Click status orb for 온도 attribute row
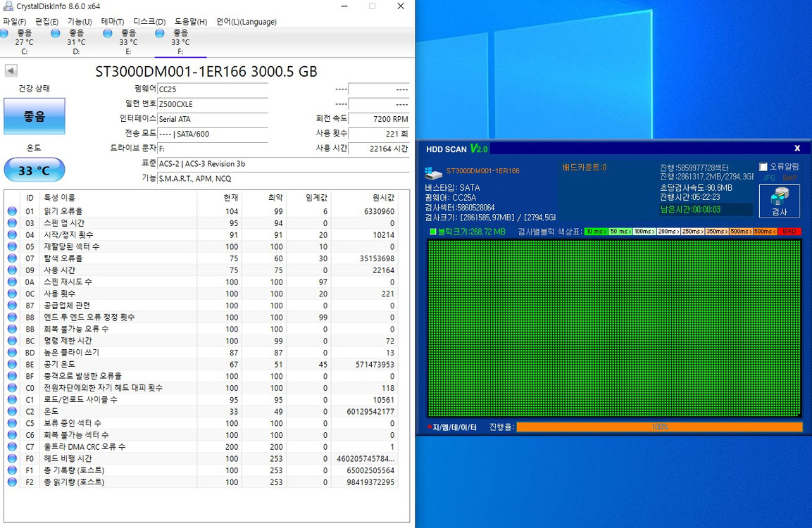The image size is (812, 528). click(12, 411)
